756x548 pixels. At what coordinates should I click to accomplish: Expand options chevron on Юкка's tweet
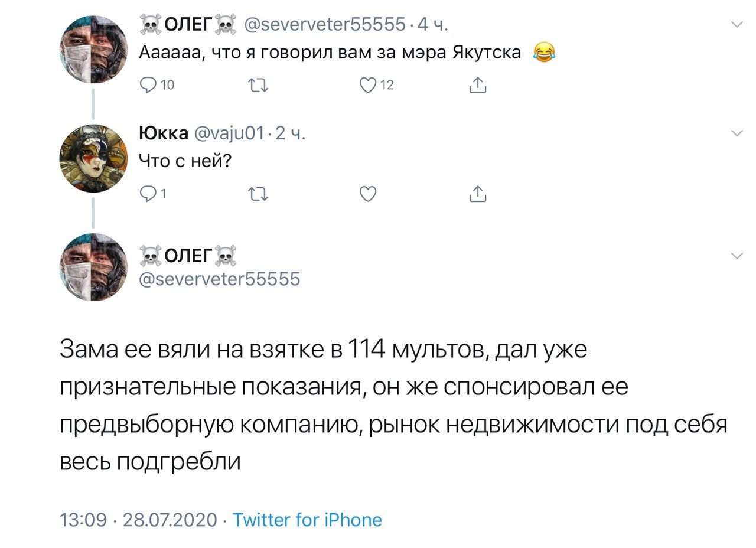(x=737, y=133)
